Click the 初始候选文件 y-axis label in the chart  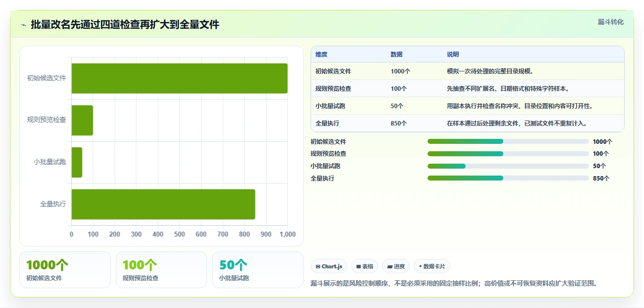(x=47, y=78)
